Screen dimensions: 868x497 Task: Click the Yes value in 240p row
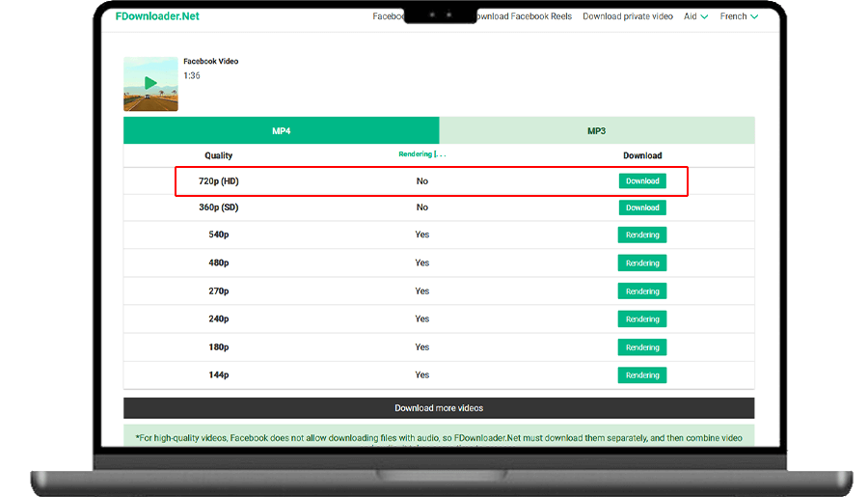point(421,318)
